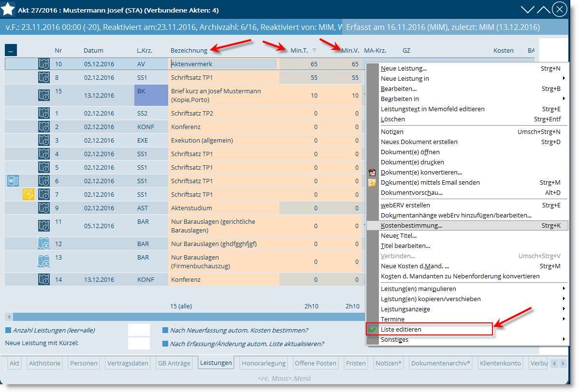Click the row icon for entry Nr 15

click(44, 95)
